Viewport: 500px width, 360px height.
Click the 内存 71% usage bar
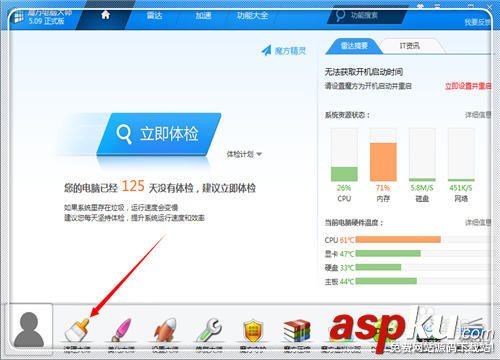383,154
